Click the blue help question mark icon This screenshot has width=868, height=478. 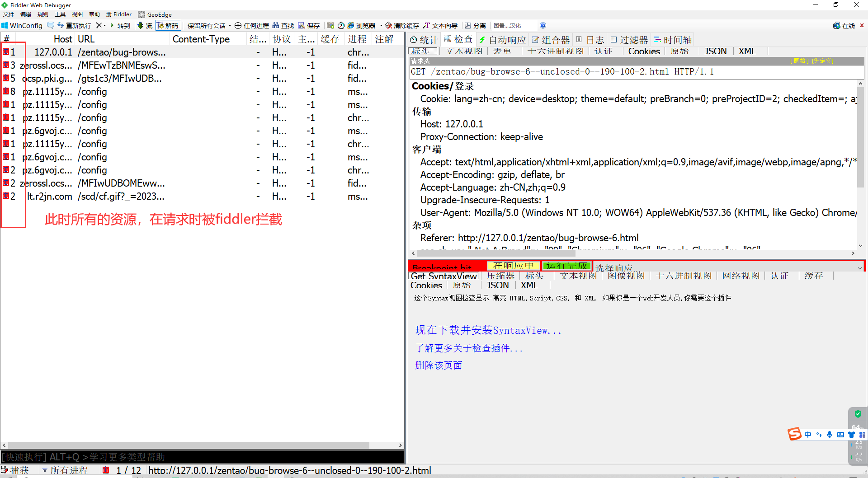543,25
